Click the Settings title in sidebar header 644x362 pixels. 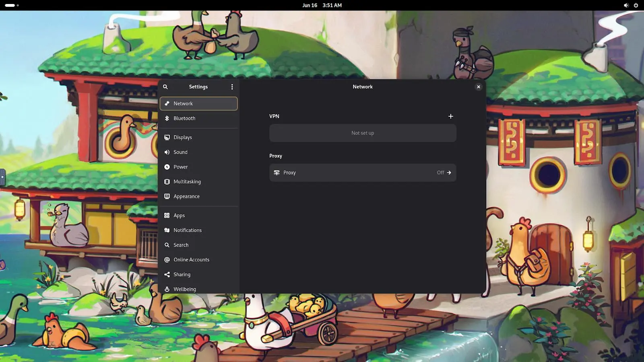coord(198,87)
